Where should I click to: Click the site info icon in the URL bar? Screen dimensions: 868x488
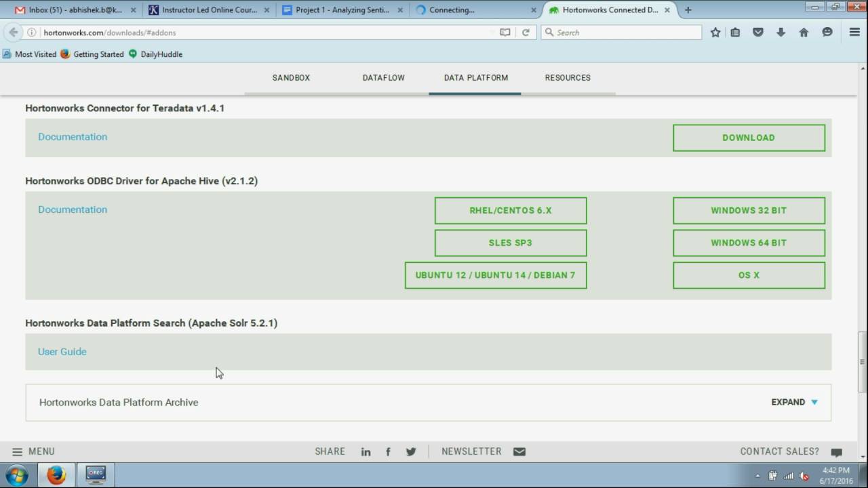[x=32, y=33]
